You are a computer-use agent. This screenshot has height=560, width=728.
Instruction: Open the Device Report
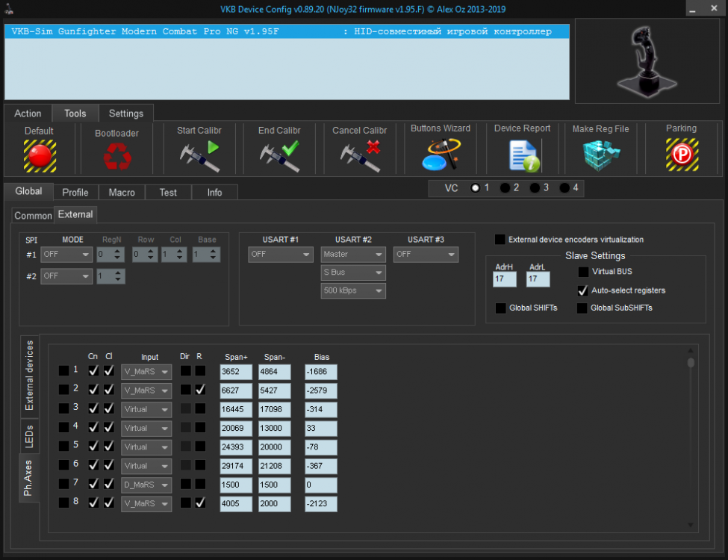(523, 155)
